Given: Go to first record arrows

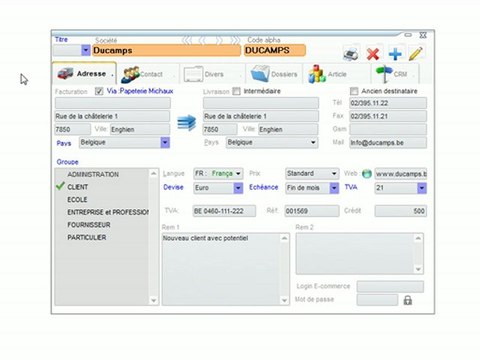Looking at the screenshot, I should (187, 41).
